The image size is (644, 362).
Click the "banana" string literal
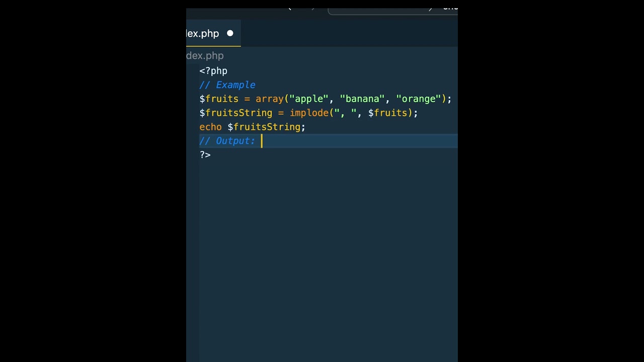(x=362, y=99)
